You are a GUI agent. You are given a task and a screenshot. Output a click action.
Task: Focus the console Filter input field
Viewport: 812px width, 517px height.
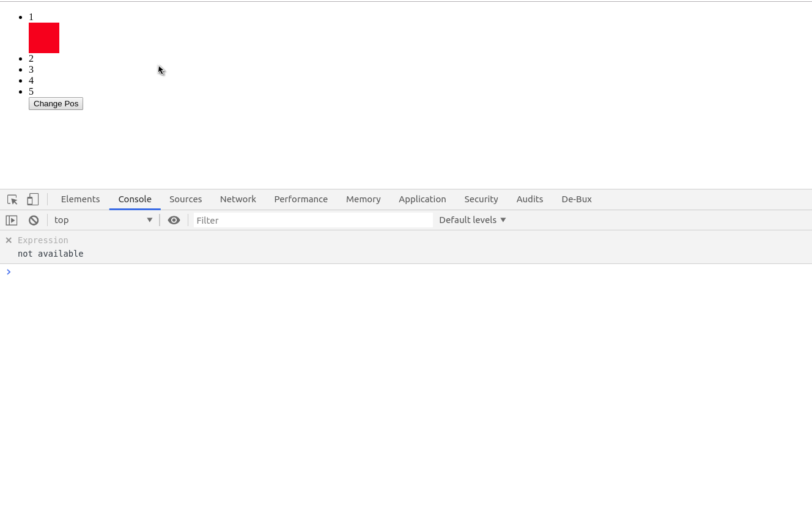tap(313, 220)
